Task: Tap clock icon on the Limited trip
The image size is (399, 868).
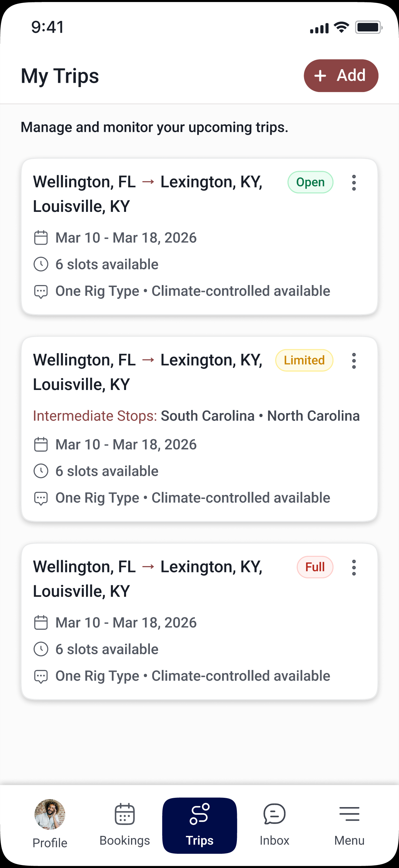Action: click(41, 471)
